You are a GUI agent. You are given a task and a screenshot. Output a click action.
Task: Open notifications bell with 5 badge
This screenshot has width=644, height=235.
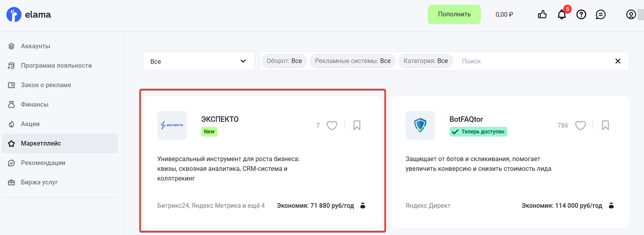562,14
